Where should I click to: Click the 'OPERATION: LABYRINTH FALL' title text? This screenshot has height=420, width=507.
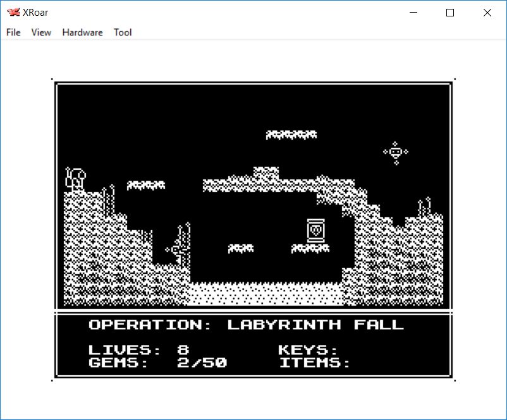click(247, 325)
